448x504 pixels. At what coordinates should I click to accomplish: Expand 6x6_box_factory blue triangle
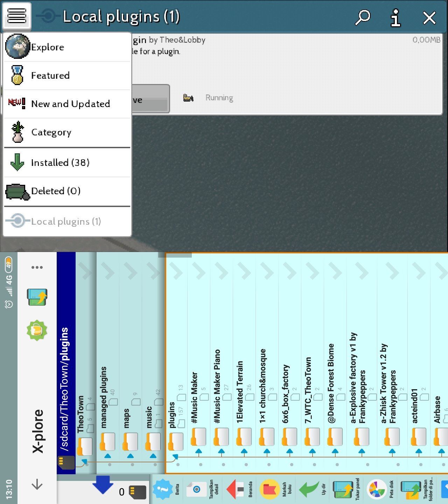[x=290, y=451]
